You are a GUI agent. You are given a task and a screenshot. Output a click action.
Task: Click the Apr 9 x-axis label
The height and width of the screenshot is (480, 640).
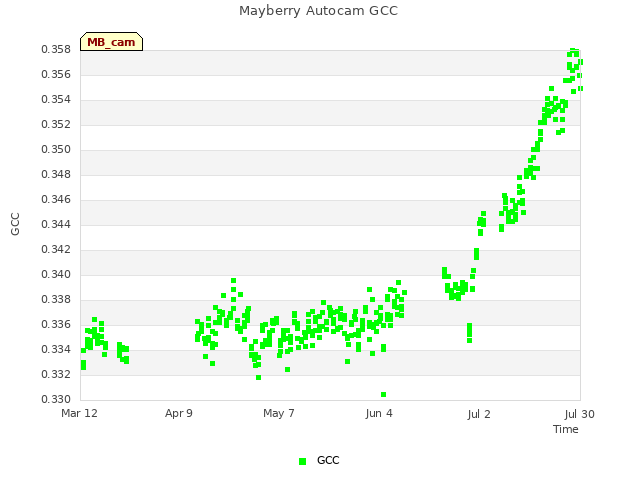pyautogui.click(x=179, y=413)
